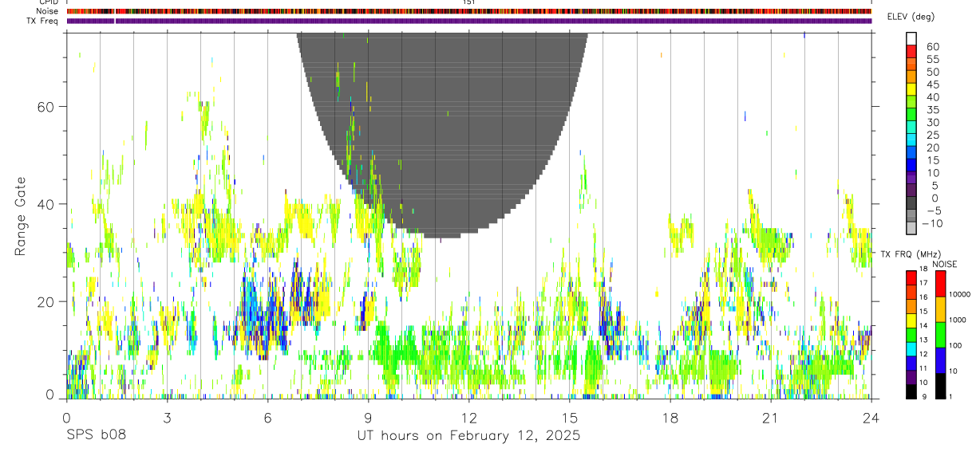This screenshot has height=452, width=980.
Task: Click the x-axis tick label '12'
Action: [469, 418]
